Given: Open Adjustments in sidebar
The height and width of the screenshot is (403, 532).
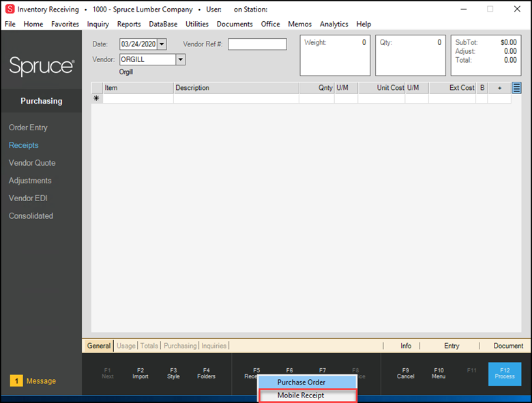Looking at the screenshot, I should (30, 181).
